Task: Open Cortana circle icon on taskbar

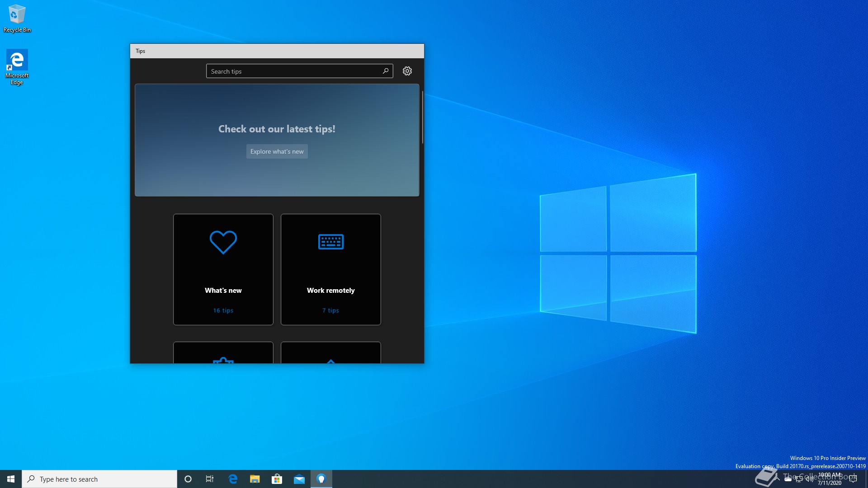Action: click(x=188, y=479)
